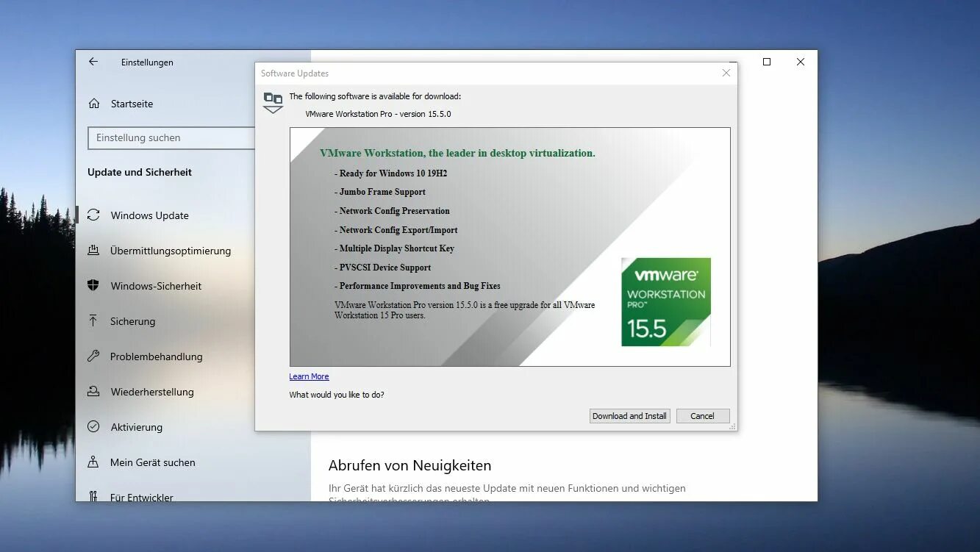Click 'Ready for Windows 10 19H2' line

click(390, 173)
